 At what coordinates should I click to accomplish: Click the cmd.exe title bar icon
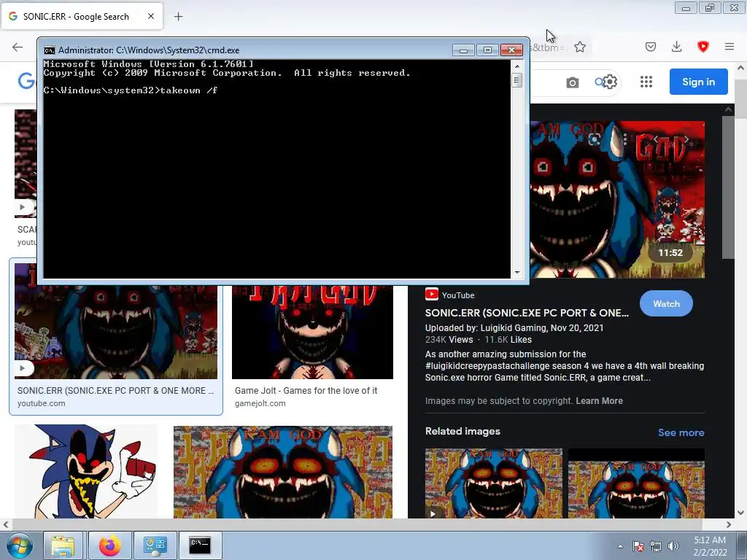pos(49,50)
